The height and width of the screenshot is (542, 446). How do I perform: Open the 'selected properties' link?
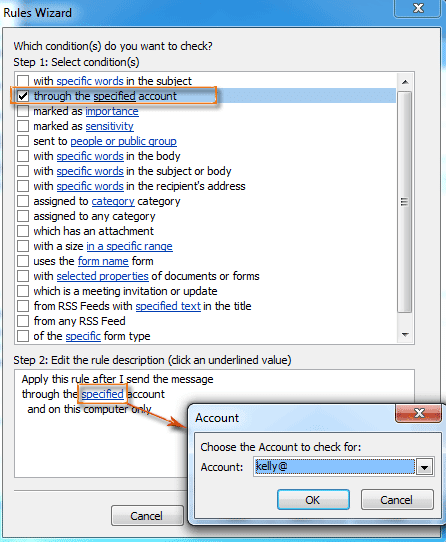point(102,276)
